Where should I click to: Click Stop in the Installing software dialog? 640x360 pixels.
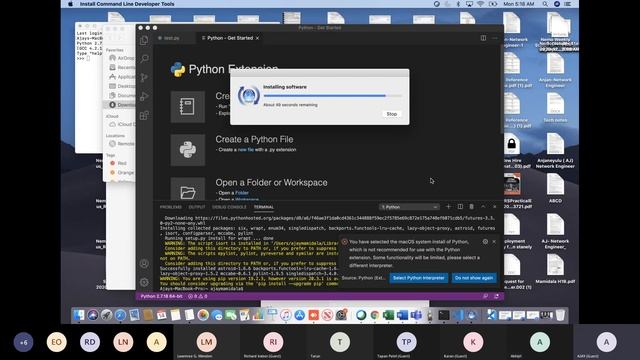(x=391, y=114)
